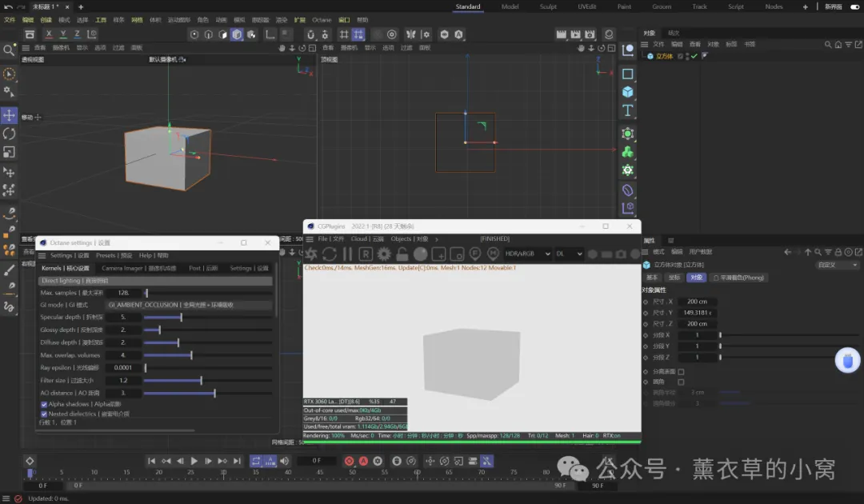The width and height of the screenshot is (864, 504).
Task: Expand the Live Viewer menu overflow chevron
Action: pyautogui.click(x=437, y=239)
